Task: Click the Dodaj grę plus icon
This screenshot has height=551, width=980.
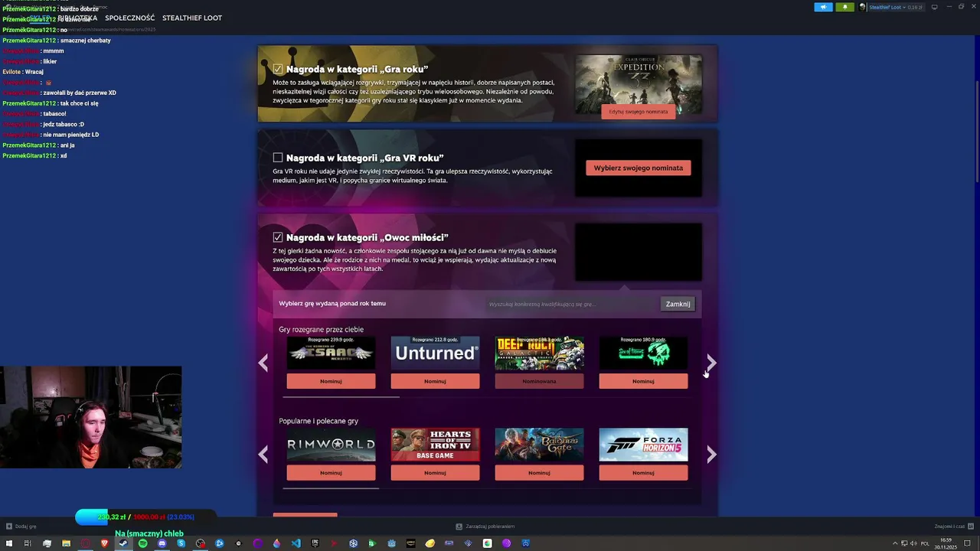Action: point(9,527)
